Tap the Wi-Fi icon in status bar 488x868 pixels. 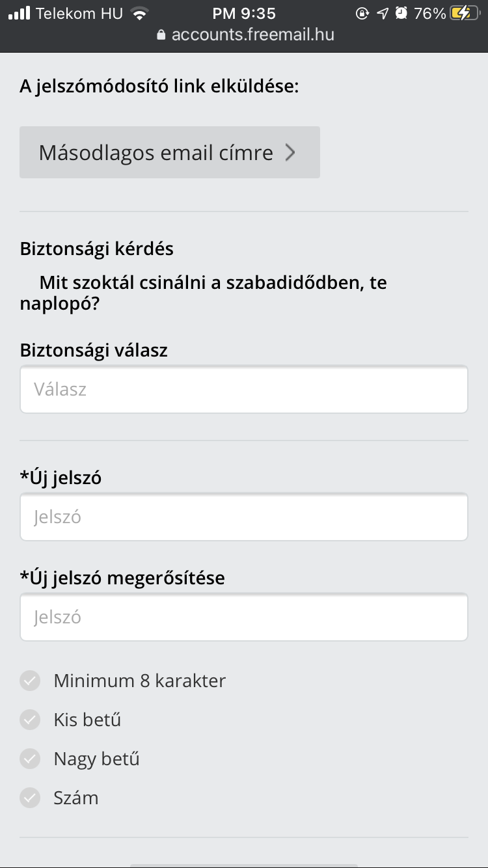[139, 13]
